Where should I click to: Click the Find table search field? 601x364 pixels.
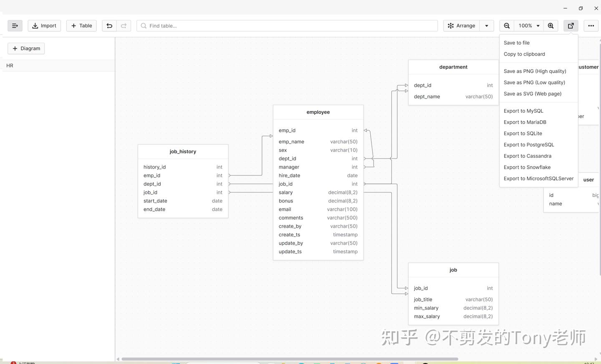287,25
